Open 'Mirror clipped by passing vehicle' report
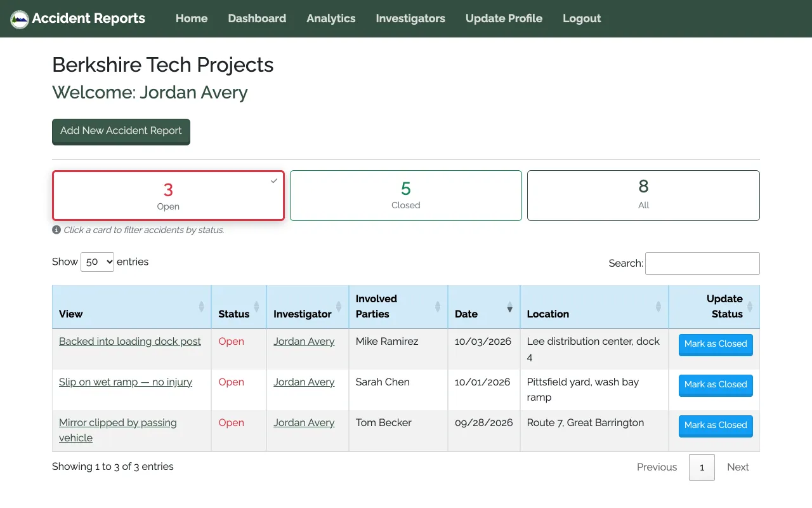The width and height of the screenshot is (812, 508). (x=118, y=430)
